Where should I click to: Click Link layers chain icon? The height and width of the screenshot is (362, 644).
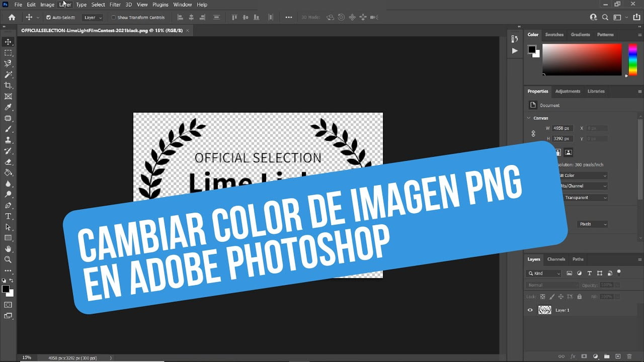click(561, 356)
